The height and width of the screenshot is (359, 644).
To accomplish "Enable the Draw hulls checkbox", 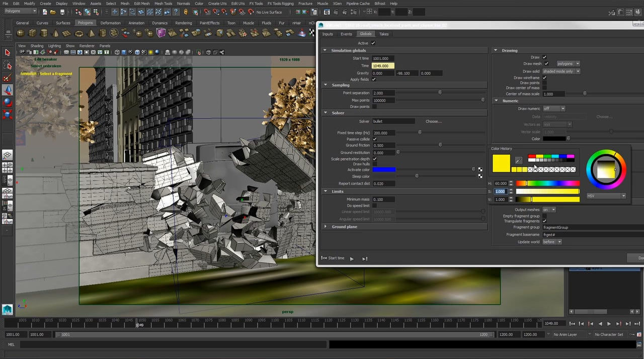I will [x=375, y=164].
